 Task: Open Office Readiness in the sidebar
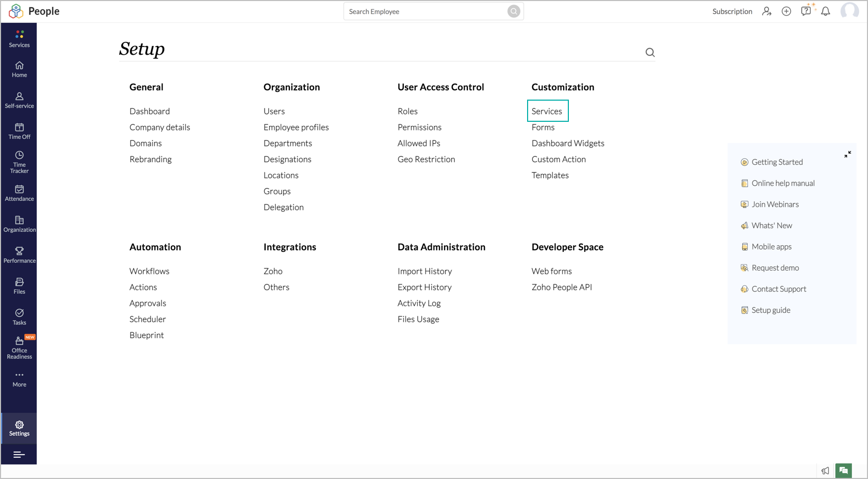pyautogui.click(x=19, y=347)
